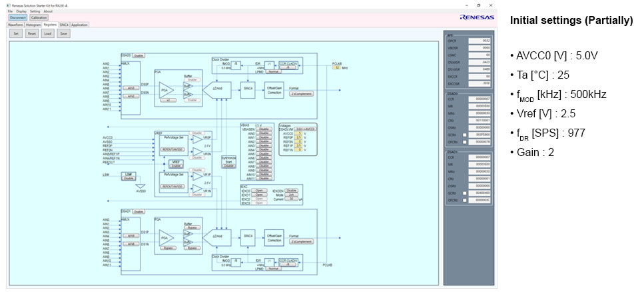Screen dimensions: 644x292
Task: Switch to the Waveform tab
Action: tap(15, 25)
